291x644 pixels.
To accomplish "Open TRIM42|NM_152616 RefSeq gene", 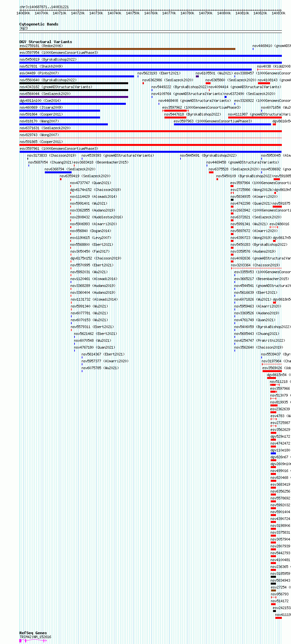I will (35, 637).
